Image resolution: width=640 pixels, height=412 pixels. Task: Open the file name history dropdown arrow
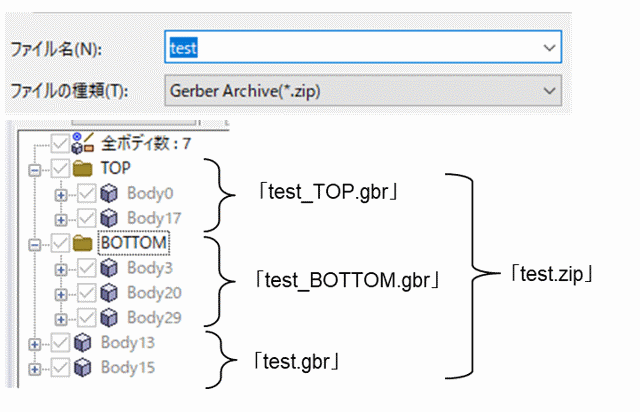tap(547, 47)
